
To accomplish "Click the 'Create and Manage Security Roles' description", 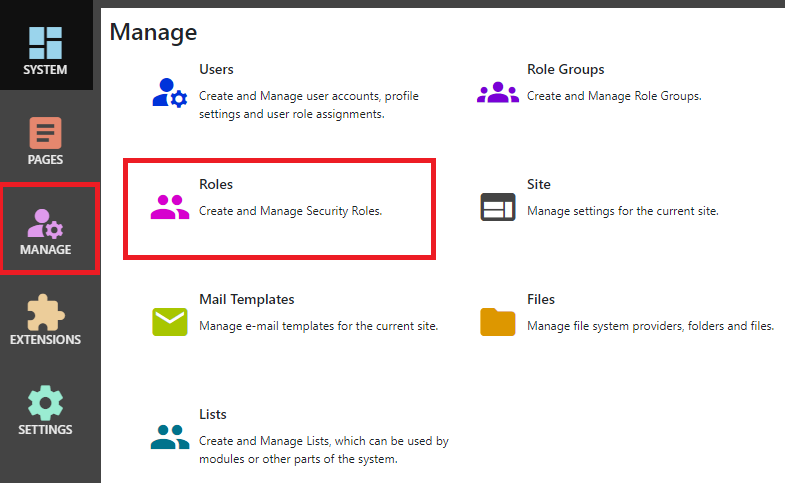I will [290, 211].
